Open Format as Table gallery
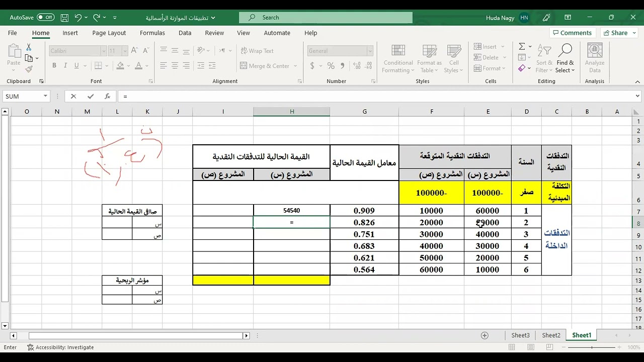This screenshot has height=362, width=644. (429, 58)
